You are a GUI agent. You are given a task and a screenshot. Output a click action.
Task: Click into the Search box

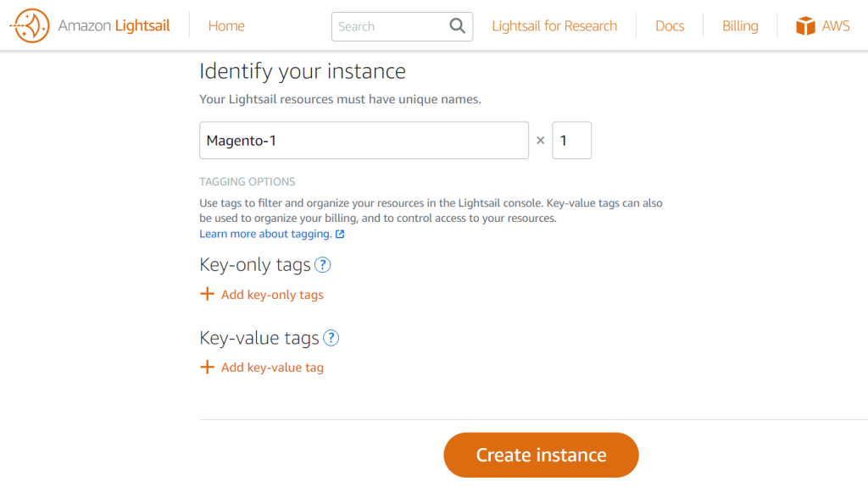click(x=388, y=26)
